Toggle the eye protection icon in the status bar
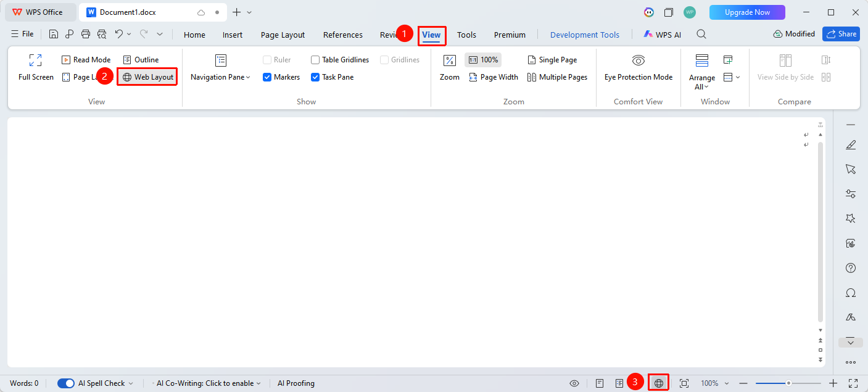Image resolution: width=868 pixels, height=392 pixels. pyautogui.click(x=574, y=383)
